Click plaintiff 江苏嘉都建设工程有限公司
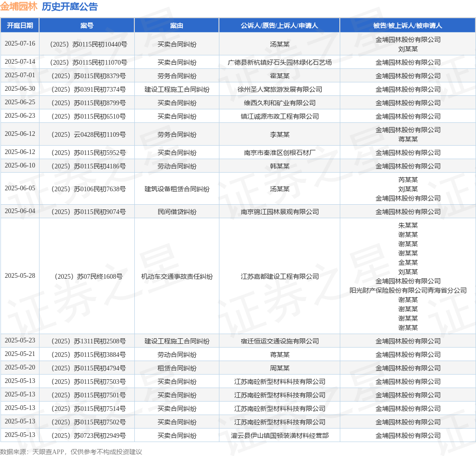This screenshot has width=476, height=456. coord(279,276)
